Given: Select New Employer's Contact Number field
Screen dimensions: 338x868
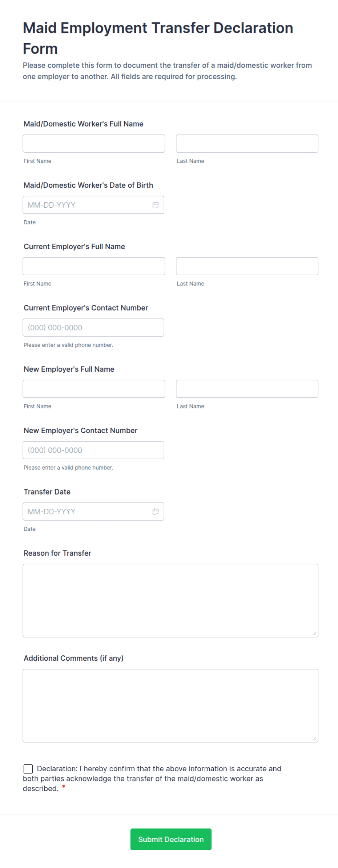Looking at the screenshot, I should [93, 450].
